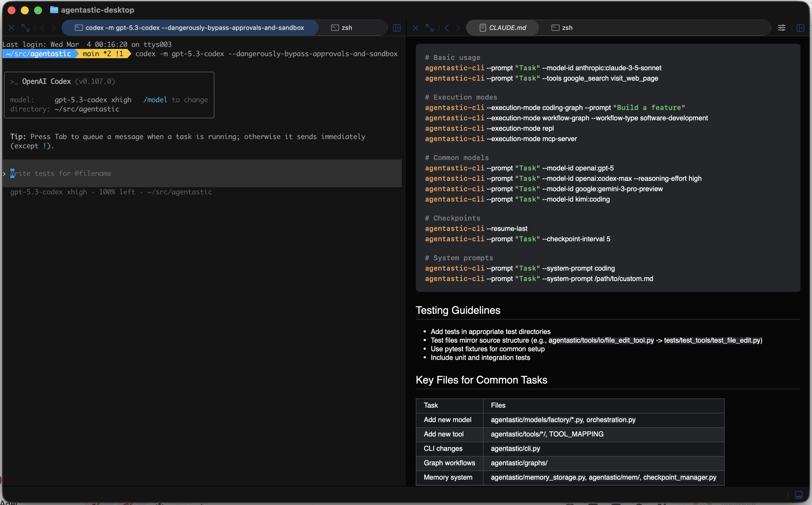Click the folder icon beside agentastic-desktop title
Image resolution: width=812 pixels, height=505 pixels.
coord(54,10)
